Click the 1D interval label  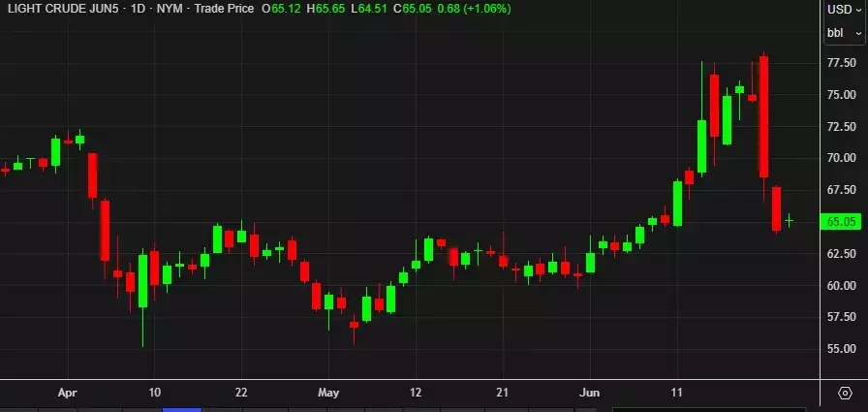pos(137,9)
